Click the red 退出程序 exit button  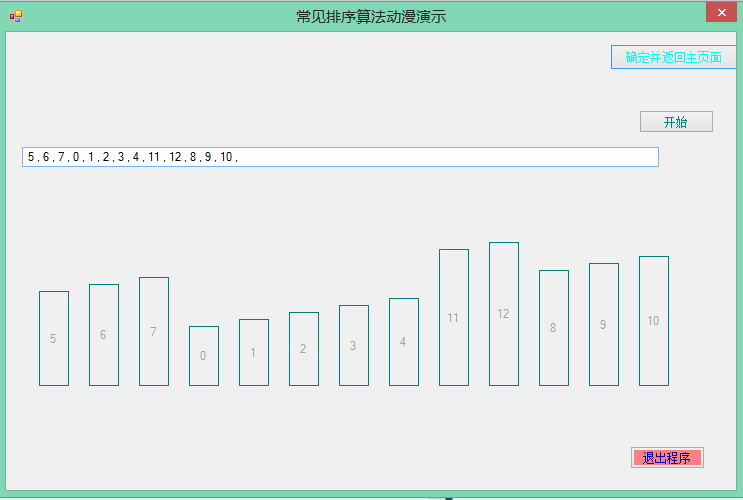coord(667,458)
